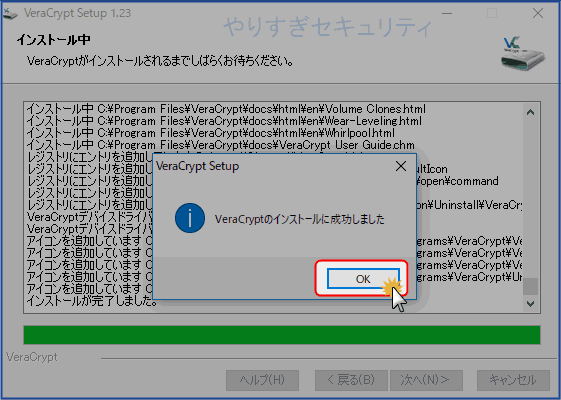
Task: Select the Whirlpool.html log line
Action: (211, 133)
